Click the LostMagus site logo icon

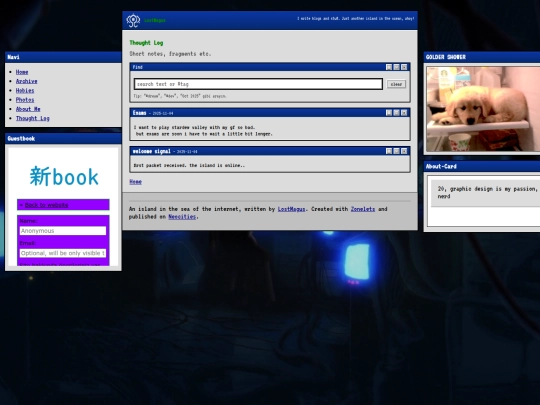coord(133,20)
